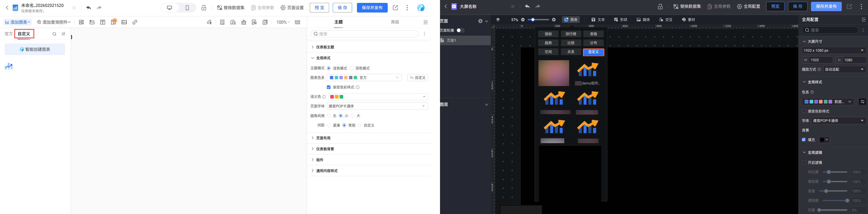Click the 智能创建图表 button

[x=35, y=49]
